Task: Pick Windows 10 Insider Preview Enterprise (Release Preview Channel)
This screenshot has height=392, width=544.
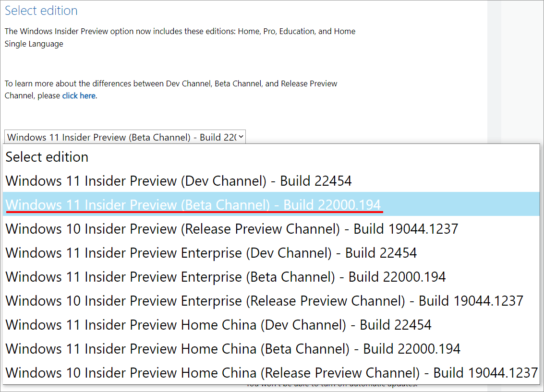Action: (271, 300)
